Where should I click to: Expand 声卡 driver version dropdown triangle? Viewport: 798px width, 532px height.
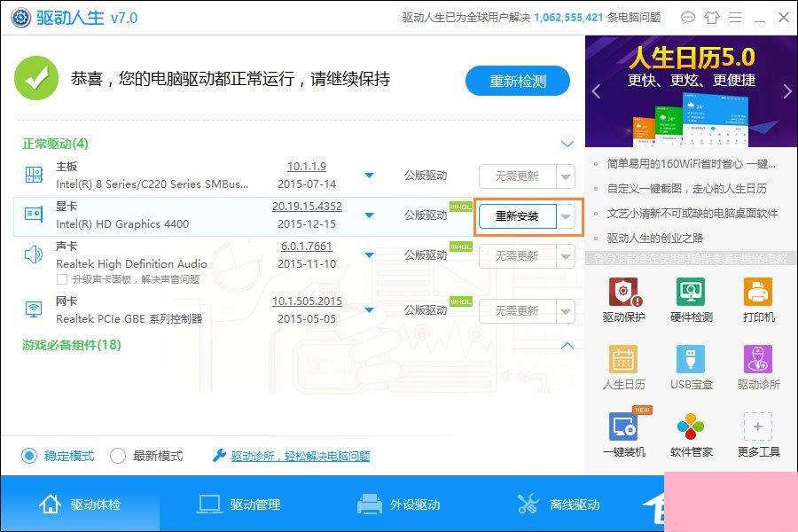370,254
